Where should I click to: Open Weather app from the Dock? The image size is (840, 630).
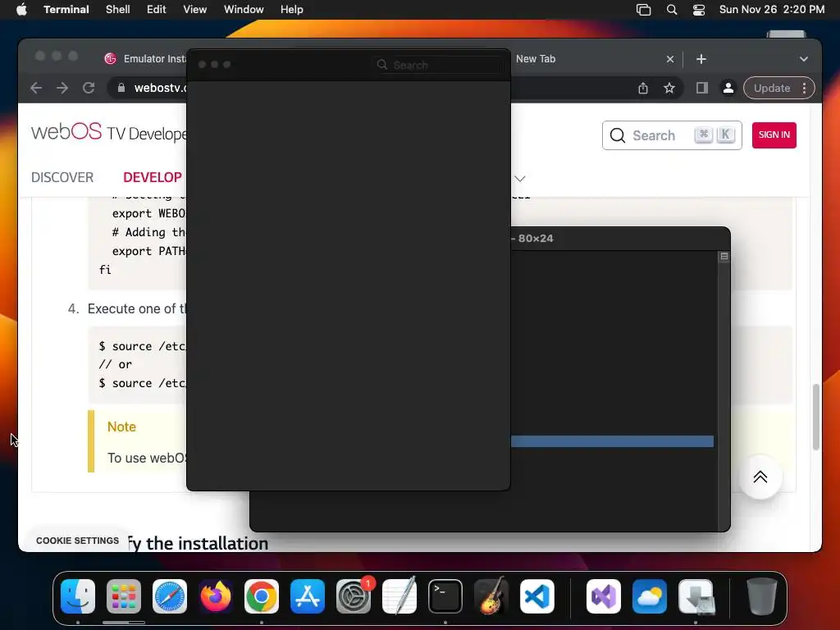(x=650, y=596)
